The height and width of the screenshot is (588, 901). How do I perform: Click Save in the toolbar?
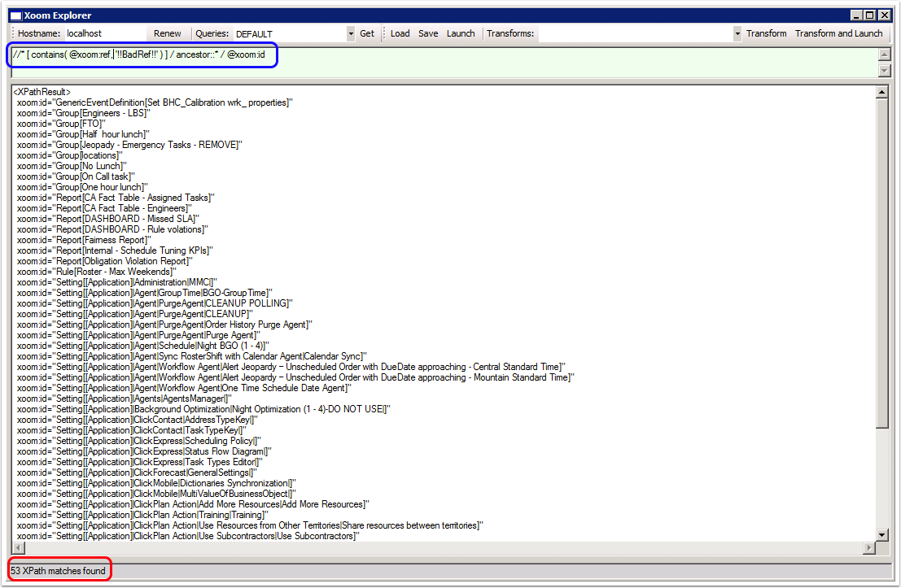(x=428, y=33)
